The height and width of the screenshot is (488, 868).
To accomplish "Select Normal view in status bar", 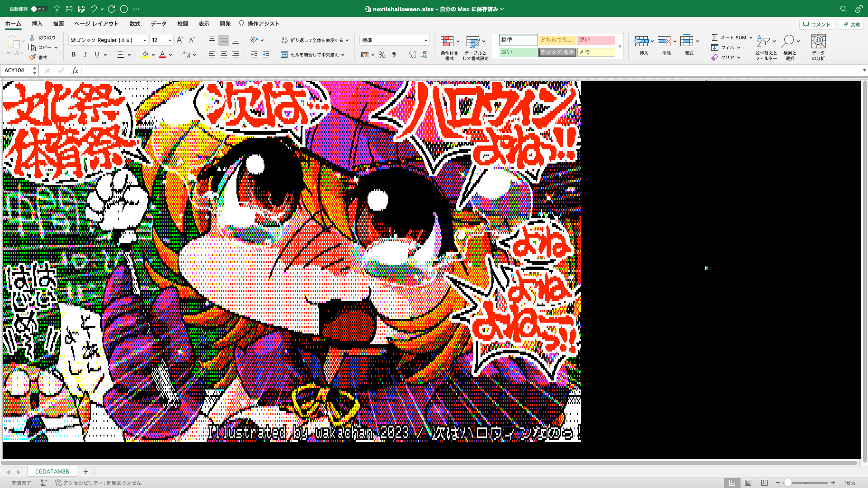I will [732, 483].
